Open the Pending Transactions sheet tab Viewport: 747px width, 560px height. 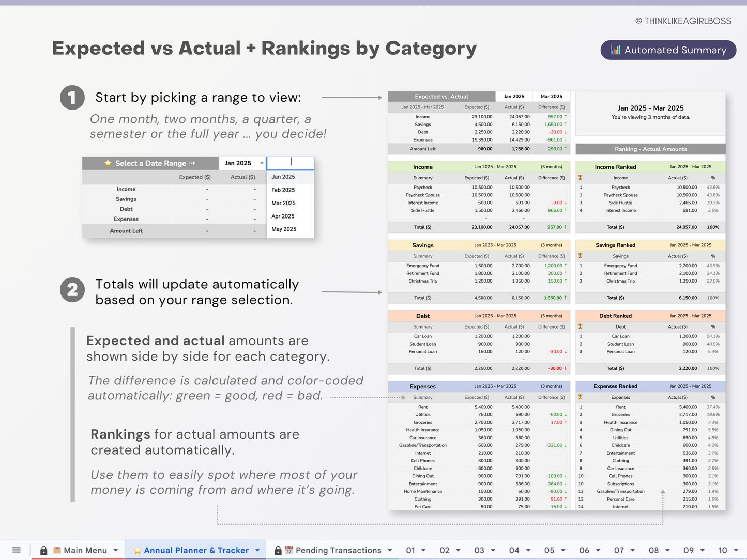338,551
